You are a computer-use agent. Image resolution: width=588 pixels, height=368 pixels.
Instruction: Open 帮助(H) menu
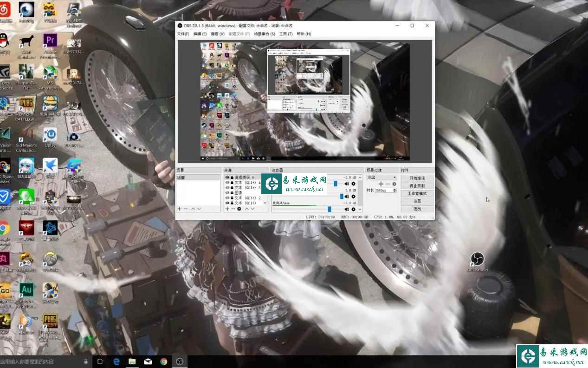[304, 34]
